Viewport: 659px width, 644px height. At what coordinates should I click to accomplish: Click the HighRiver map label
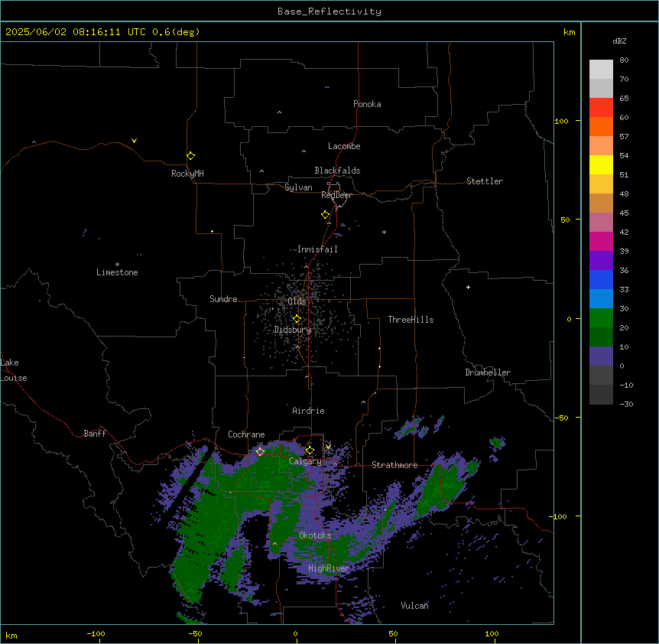(x=329, y=568)
